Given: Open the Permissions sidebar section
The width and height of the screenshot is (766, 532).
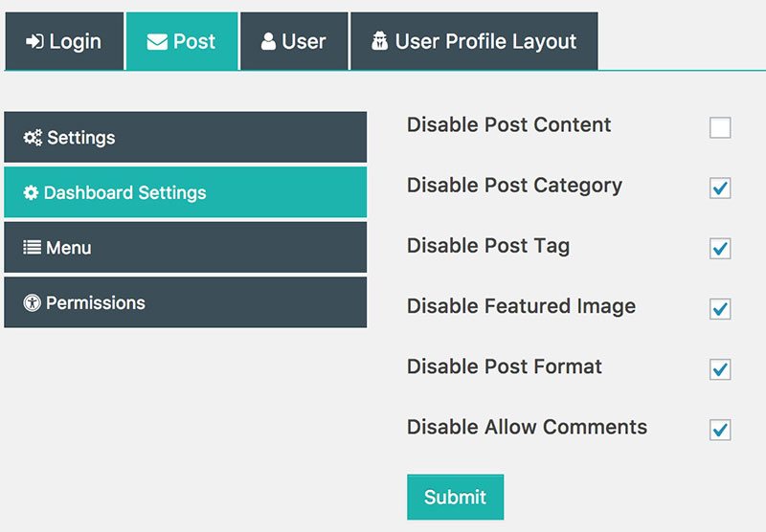Looking at the screenshot, I should coord(185,303).
